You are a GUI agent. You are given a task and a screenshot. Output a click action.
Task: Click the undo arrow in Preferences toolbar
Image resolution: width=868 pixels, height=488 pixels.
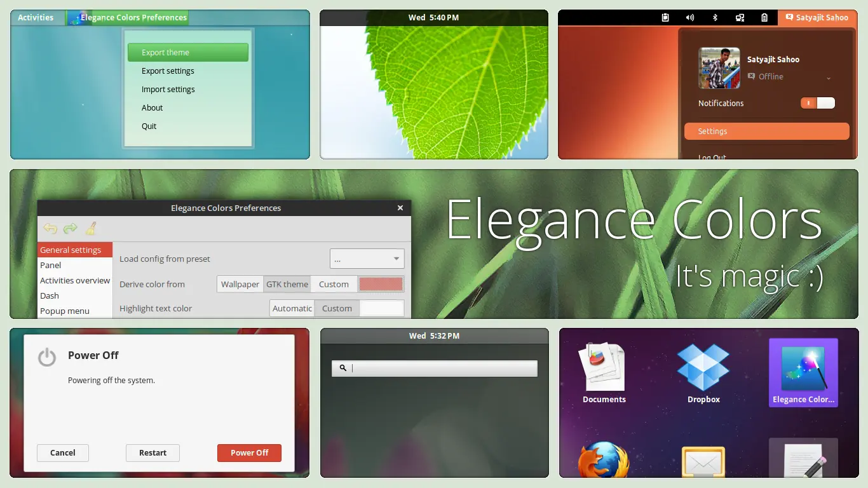click(x=50, y=228)
